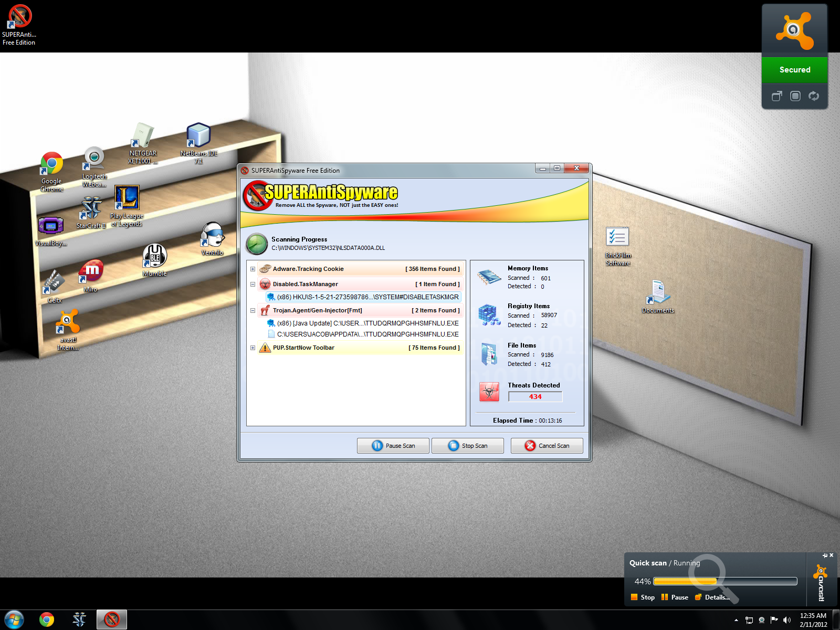Click the Stop Scan button
The width and height of the screenshot is (840, 630).
(468, 446)
